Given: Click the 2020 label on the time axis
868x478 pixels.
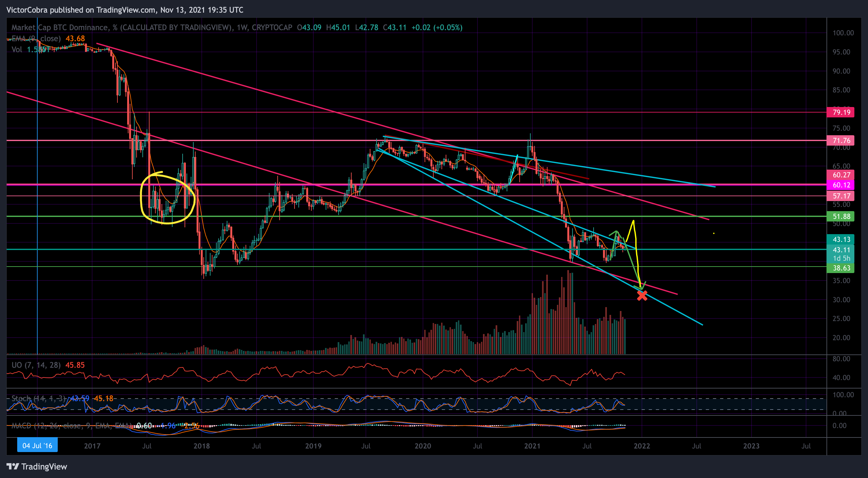Looking at the screenshot, I should pyautogui.click(x=423, y=446).
